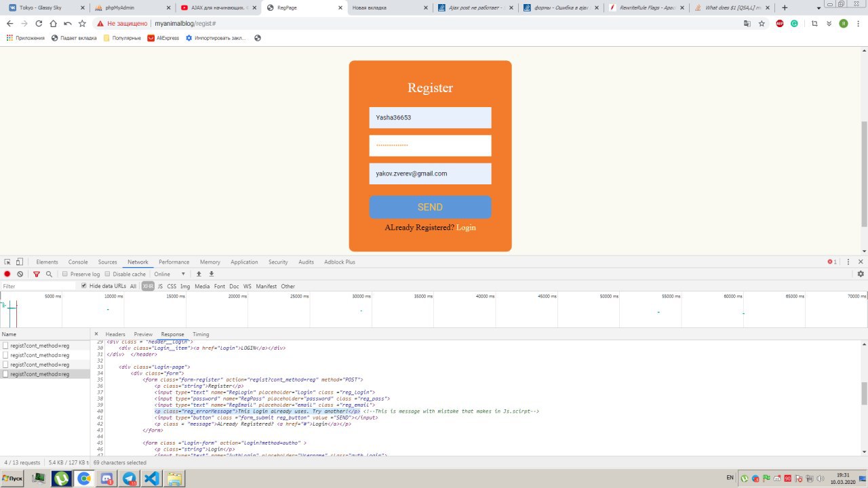This screenshot has height=488, width=868.
Task: Open the Application panel tab
Action: (x=244, y=262)
